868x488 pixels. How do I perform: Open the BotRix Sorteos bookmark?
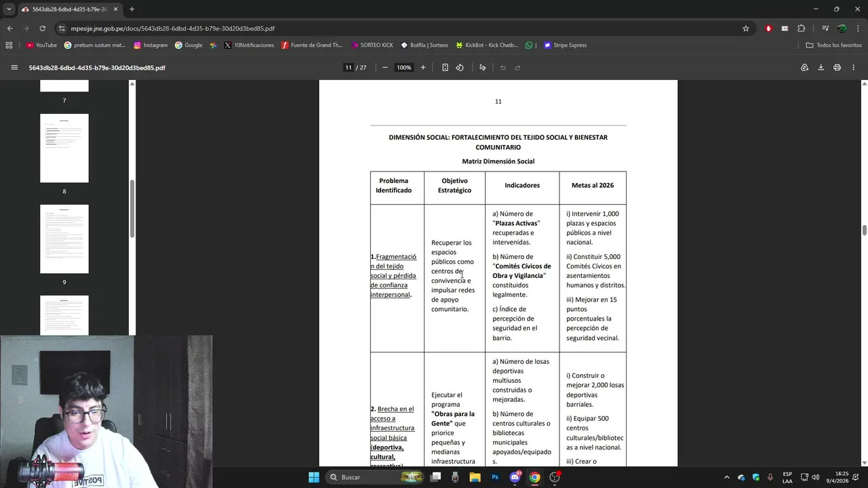[425, 45]
